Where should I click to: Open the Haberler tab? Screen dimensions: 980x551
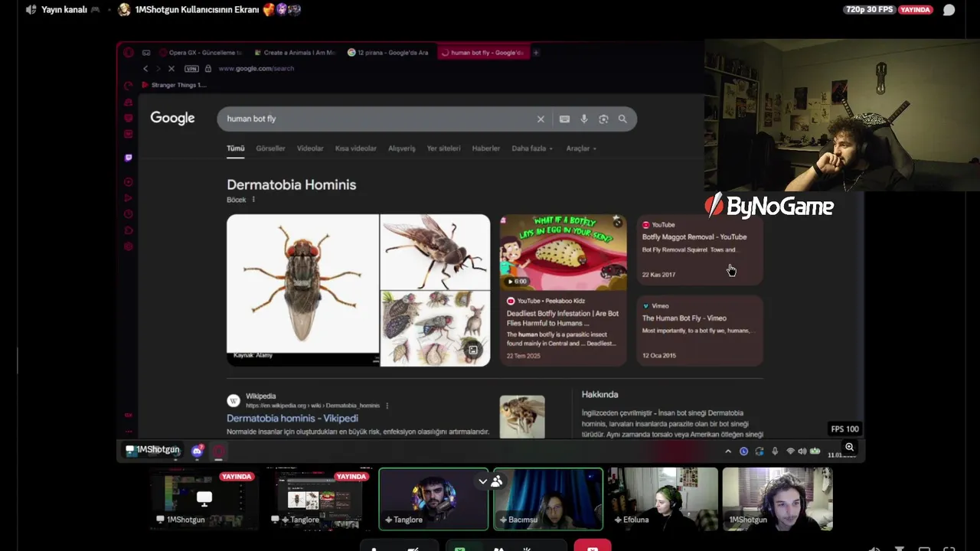pos(486,148)
